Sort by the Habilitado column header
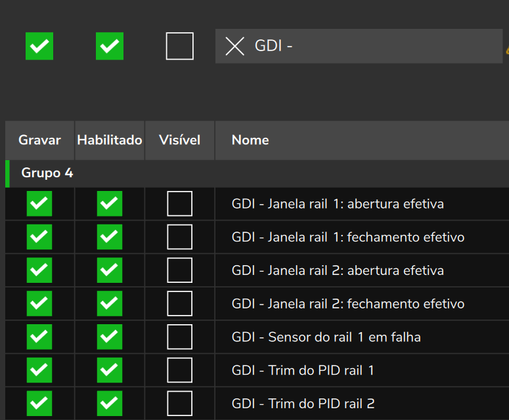Screen dimensions: 509x420 pyautogui.click(x=110, y=140)
